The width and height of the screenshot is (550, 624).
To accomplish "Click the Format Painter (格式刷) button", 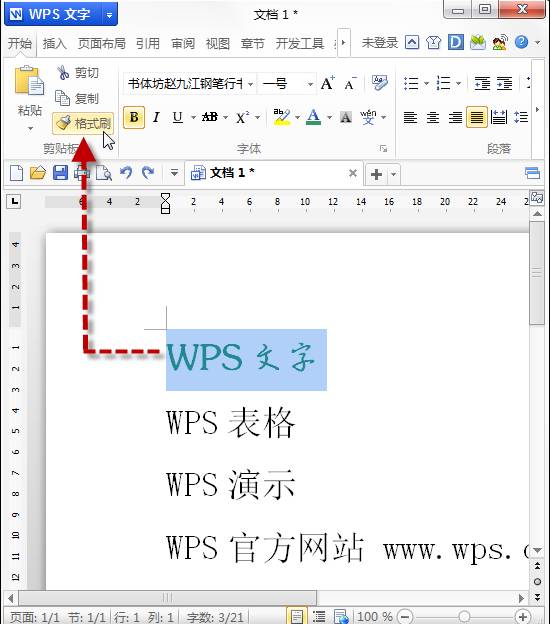I will click(83, 123).
